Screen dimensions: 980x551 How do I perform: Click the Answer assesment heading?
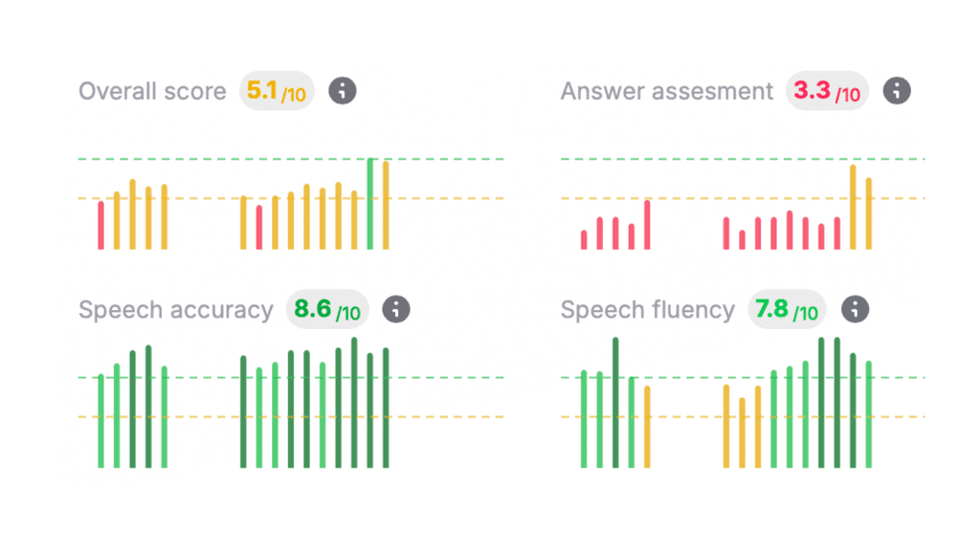coord(667,91)
